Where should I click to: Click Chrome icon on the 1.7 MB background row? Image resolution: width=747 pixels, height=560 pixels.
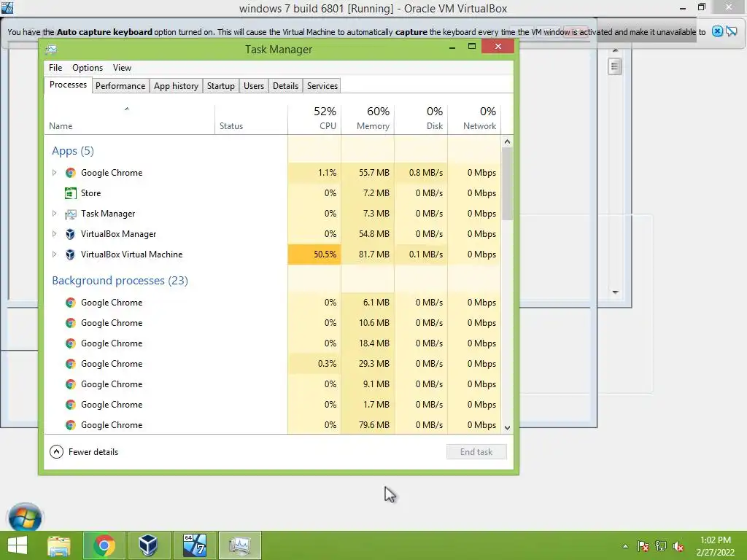[71, 405]
